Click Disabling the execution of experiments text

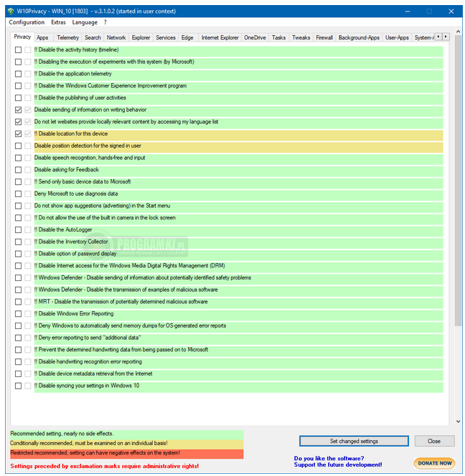click(114, 62)
